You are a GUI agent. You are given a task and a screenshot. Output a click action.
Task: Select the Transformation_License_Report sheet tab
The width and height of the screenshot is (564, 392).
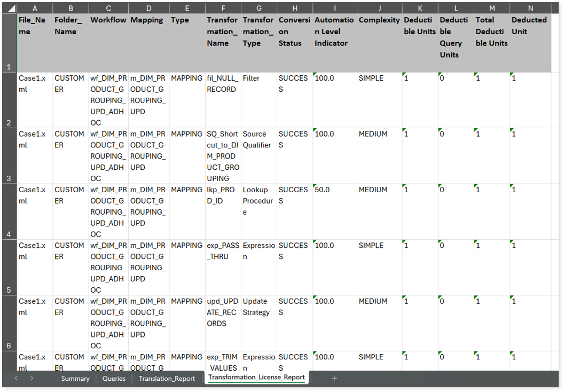(x=256, y=377)
